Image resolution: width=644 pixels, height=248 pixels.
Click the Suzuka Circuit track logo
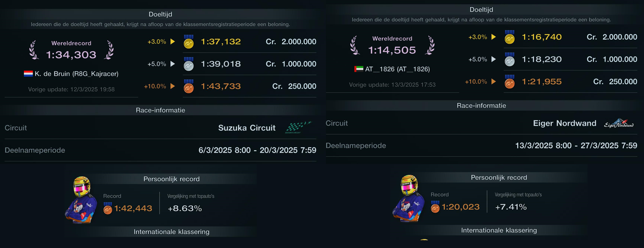298,128
